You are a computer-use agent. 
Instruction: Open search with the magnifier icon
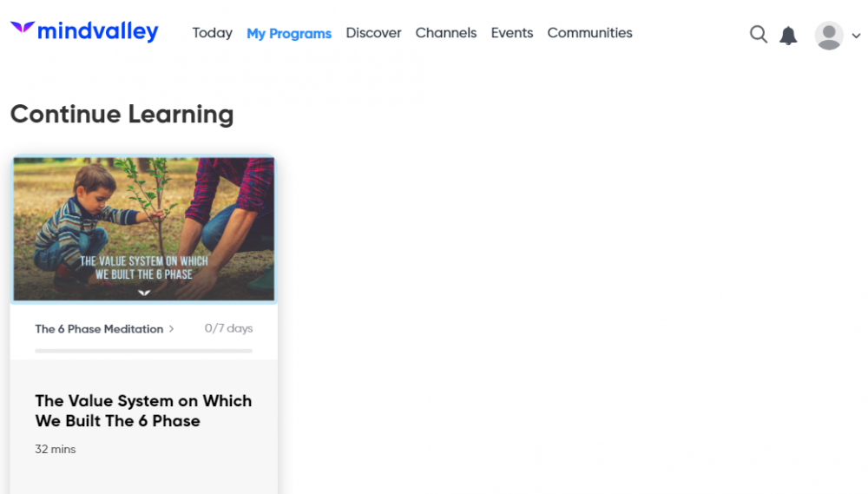tap(758, 35)
